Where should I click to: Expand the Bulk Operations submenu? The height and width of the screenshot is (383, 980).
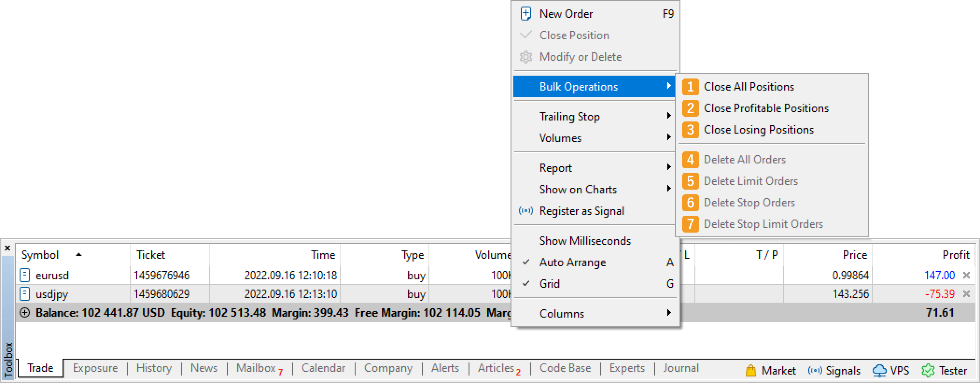pos(595,86)
